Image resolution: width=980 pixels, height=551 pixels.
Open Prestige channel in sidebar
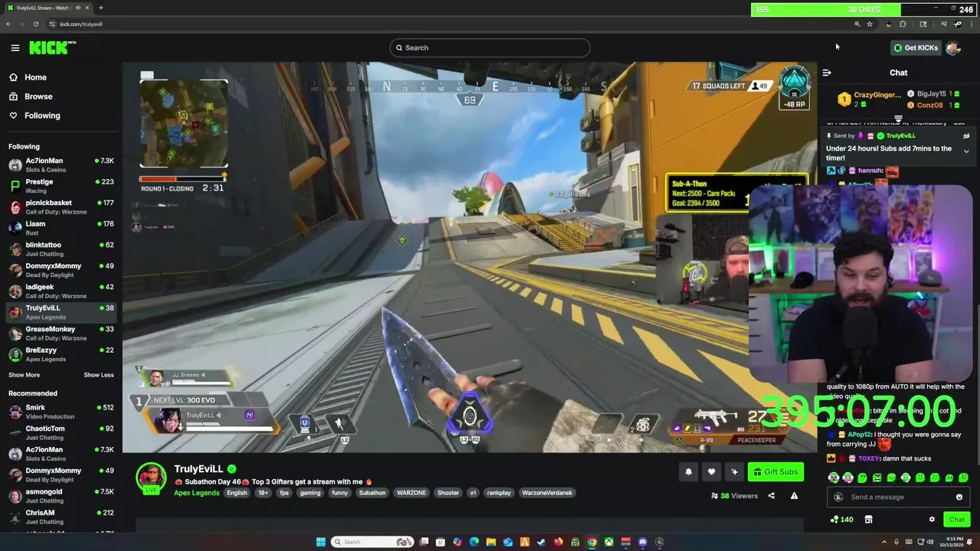click(x=61, y=186)
